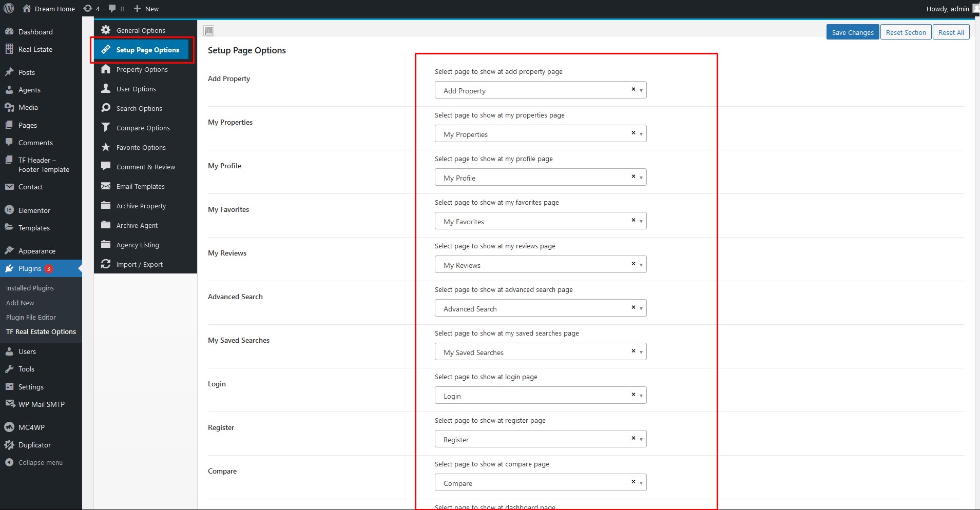Open the Archive Agent tab
Viewport: 980px width, 510px height.
[145, 225]
